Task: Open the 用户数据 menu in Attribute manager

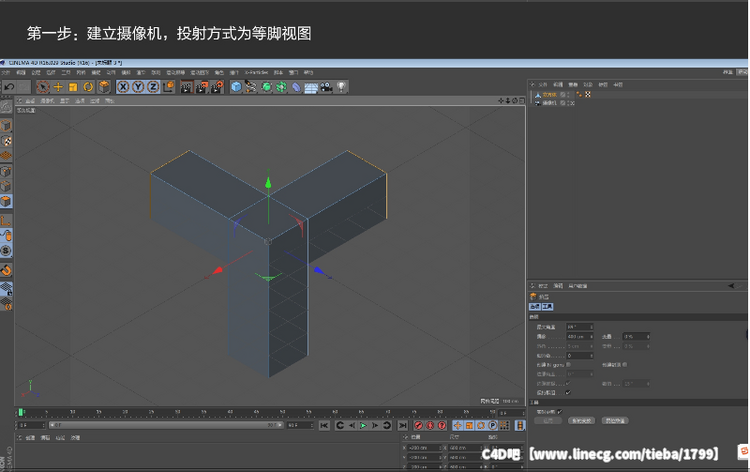Action: point(578,286)
